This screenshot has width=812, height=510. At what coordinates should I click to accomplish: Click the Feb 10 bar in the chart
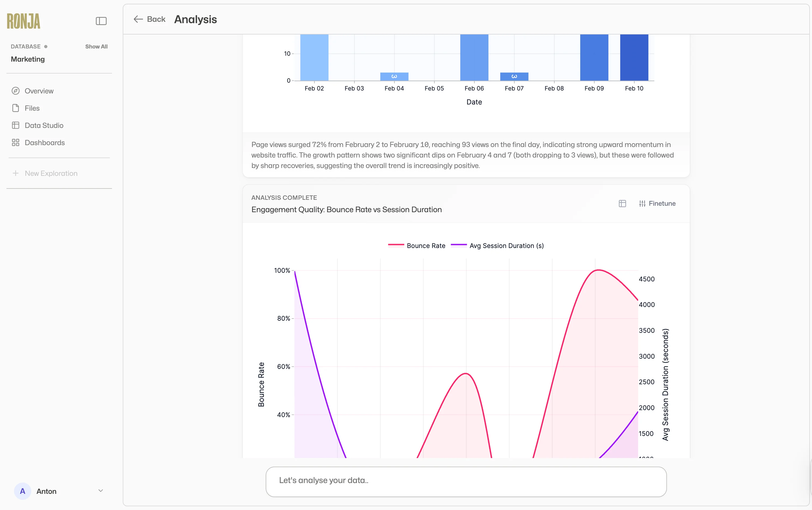634,57
